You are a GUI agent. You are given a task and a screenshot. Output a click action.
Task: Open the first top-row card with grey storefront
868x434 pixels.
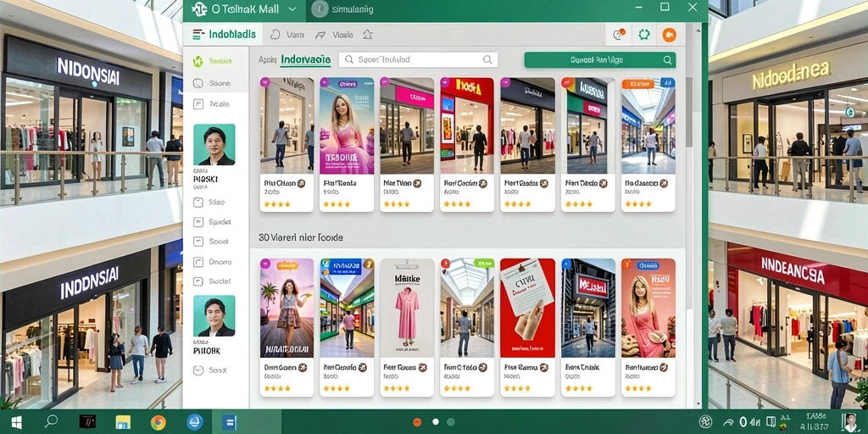click(x=287, y=144)
